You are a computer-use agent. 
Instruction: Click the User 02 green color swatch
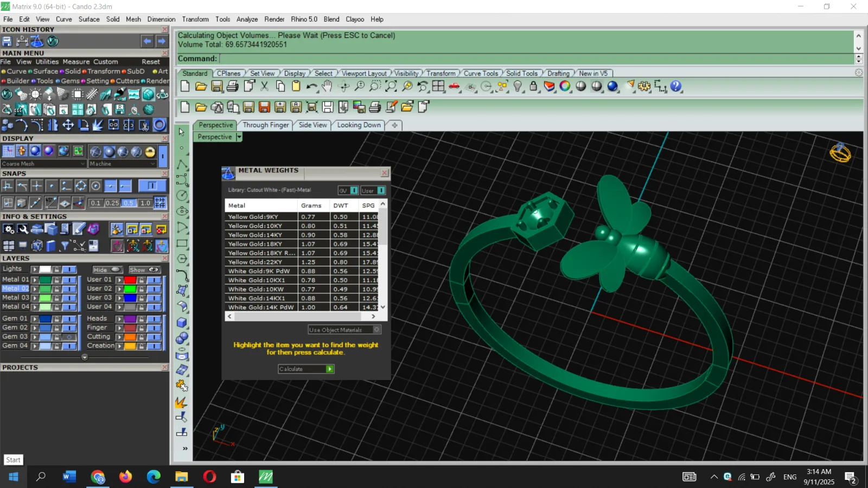(130, 289)
